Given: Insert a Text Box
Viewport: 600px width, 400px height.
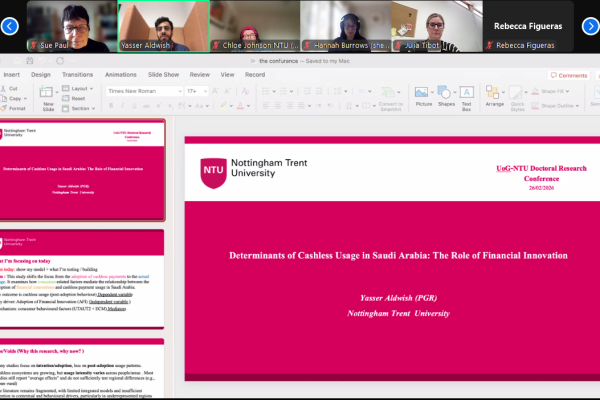Looking at the screenshot, I should tap(466, 98).
